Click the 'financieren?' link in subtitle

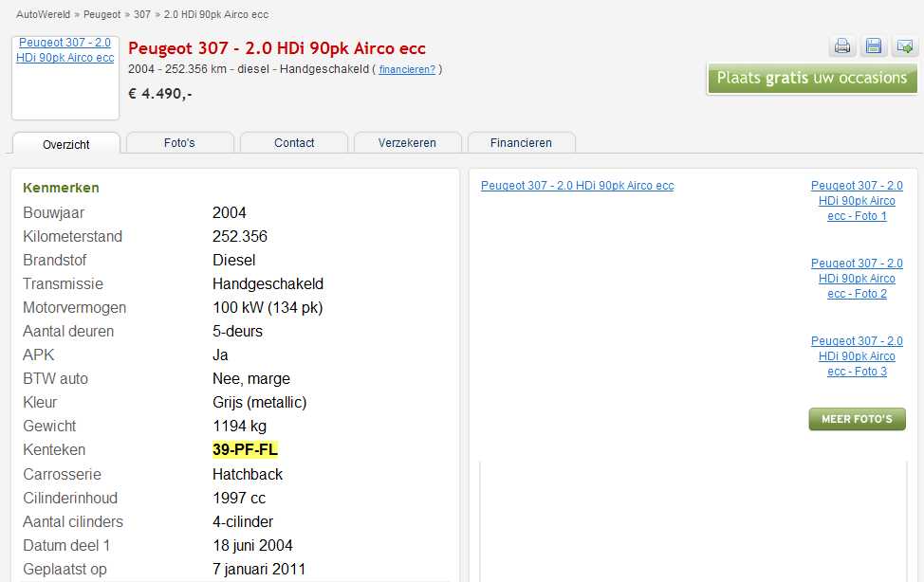(x=407, y=69)
